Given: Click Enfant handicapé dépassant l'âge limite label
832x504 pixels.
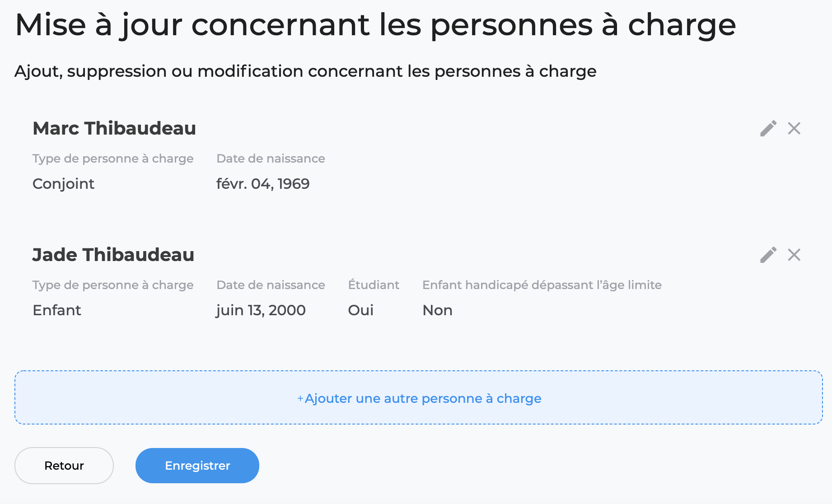Looking at the screenshot, I should (x=542, y=285).
